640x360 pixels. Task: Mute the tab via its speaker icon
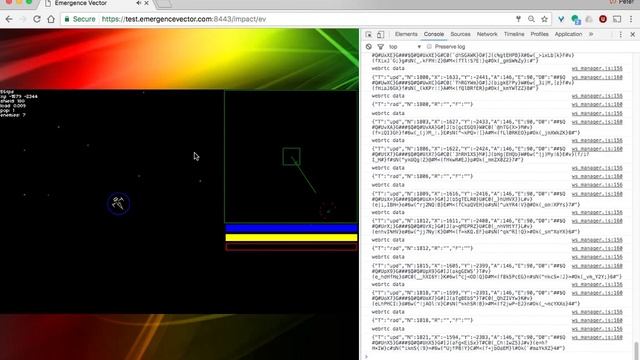139,3
